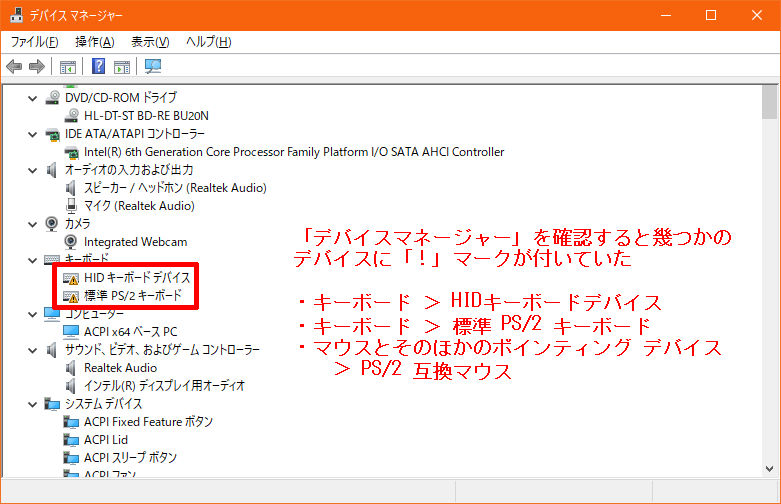Click the blue Help question mark icon

99,66
